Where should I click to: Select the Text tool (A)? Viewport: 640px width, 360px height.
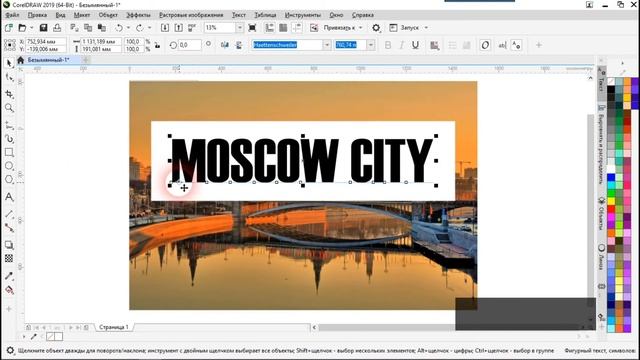click(9, 197)
